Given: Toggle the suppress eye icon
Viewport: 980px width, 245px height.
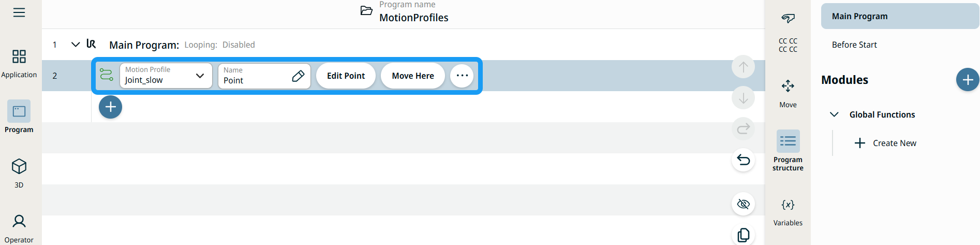Looking at the screenshot, I should pyautogui.click(x=743, y=204).
